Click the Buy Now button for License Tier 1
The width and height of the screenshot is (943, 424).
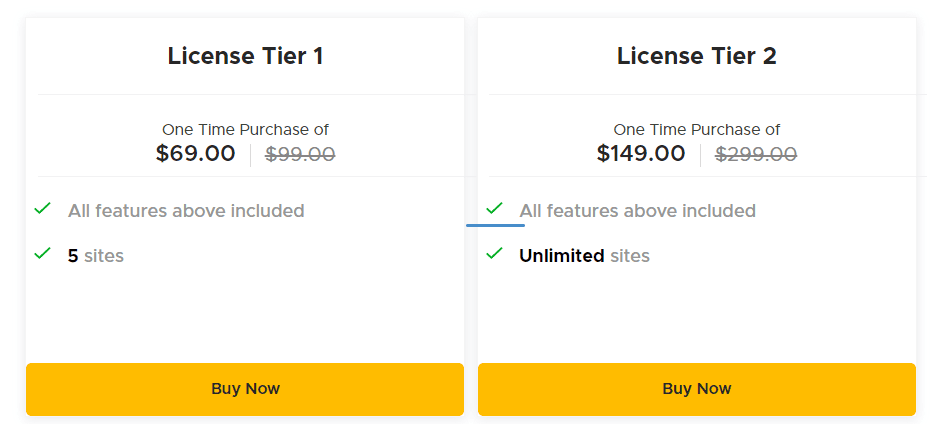(245, 389)
